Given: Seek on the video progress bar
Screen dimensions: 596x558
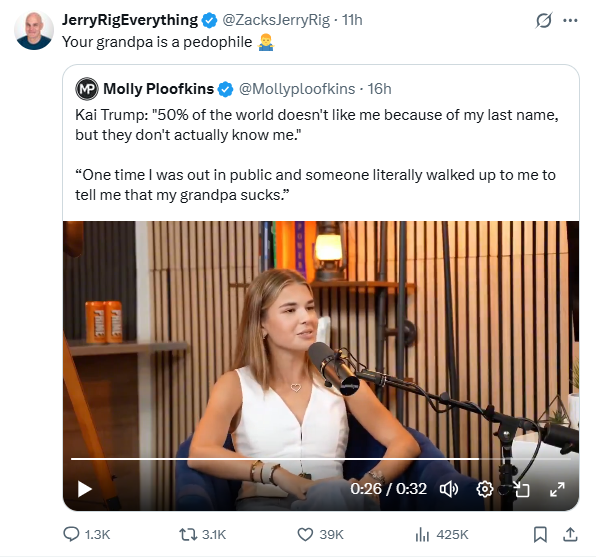Looking at the screenshot, I should (320, 459).
